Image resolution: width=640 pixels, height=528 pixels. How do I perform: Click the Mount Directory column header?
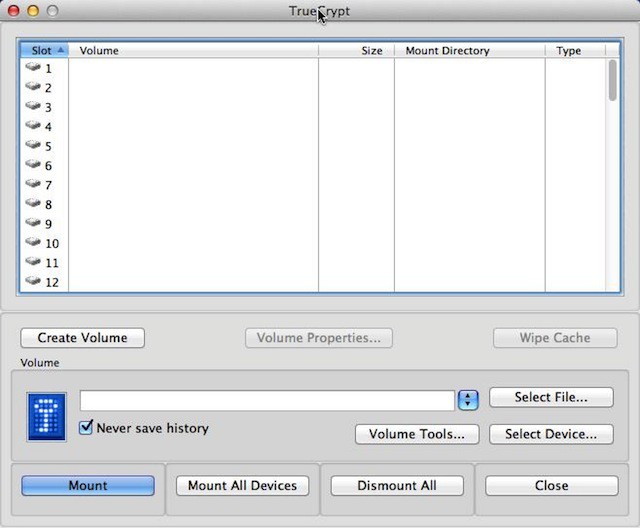click(x=468, y=50)
